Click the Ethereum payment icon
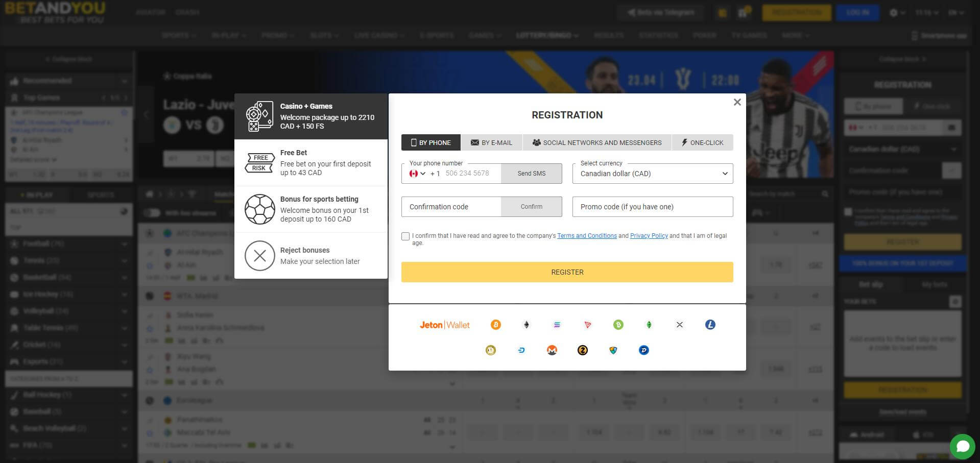980x463 pixels. coord(527,325)
